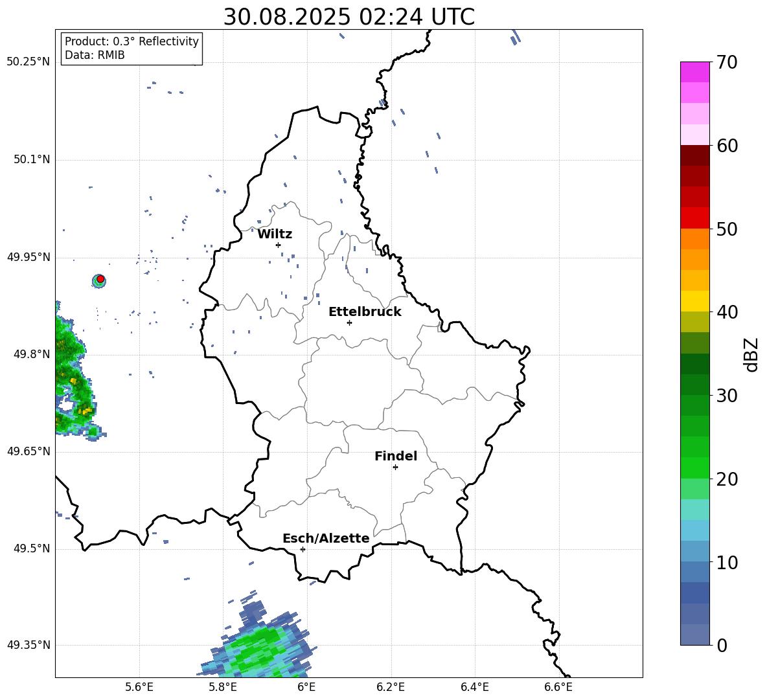Select the Wiltz station label
This screenshot has width=767, height=700.
pos(275,234)
